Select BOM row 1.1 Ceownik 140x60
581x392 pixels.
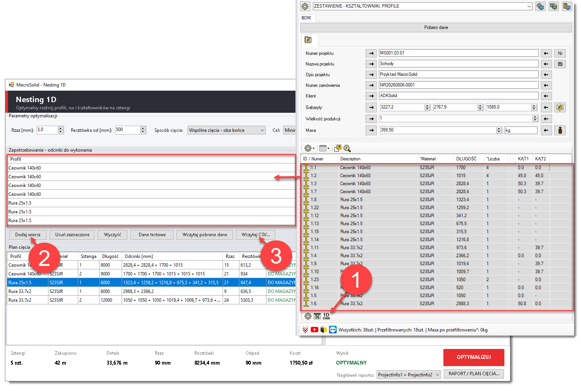coord(437,168)
